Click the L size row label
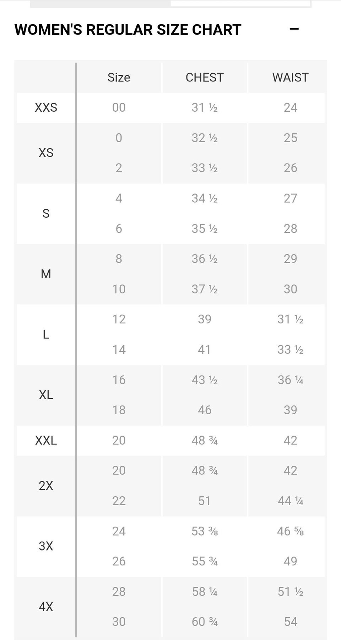 pyautogui.click(x=46, y=335)
